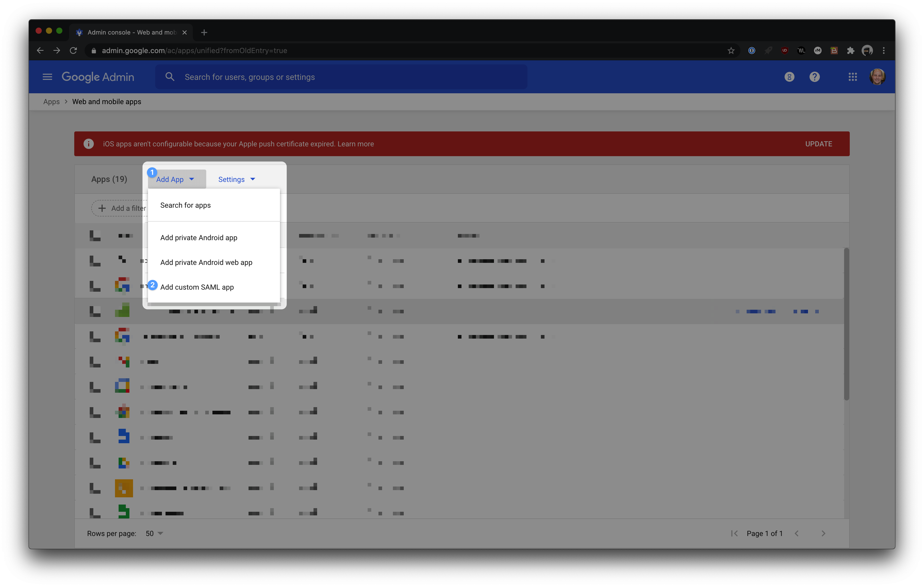This screenshot has width=924, height=587.
Task: Click the Chrome extensions puzzle piece icon
Action: [x=851, y=50]
